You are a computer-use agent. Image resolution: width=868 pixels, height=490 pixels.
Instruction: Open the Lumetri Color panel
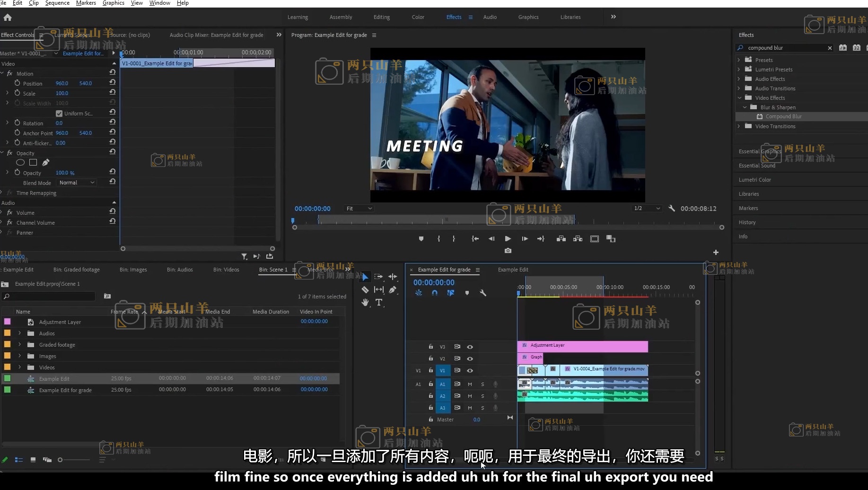(x=754, y=180)
